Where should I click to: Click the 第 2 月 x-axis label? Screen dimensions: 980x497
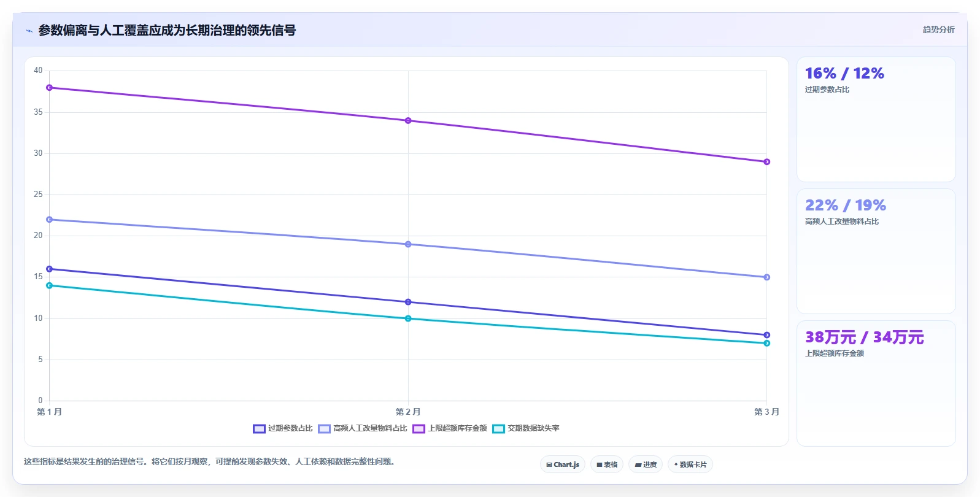click(408, 412)
